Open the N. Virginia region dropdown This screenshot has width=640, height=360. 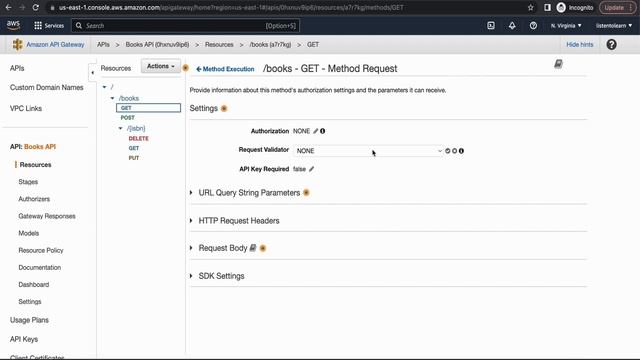[x=566, y=26]
